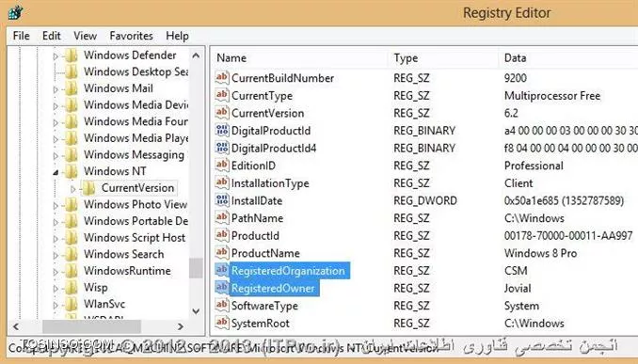
Task: Collapse the Windows NT tree node
Action: point(56,172)
